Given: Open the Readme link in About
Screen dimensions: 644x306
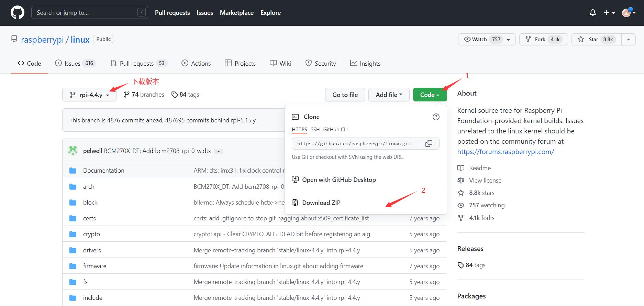Looking at the screenshot, I should click(474, 168).
